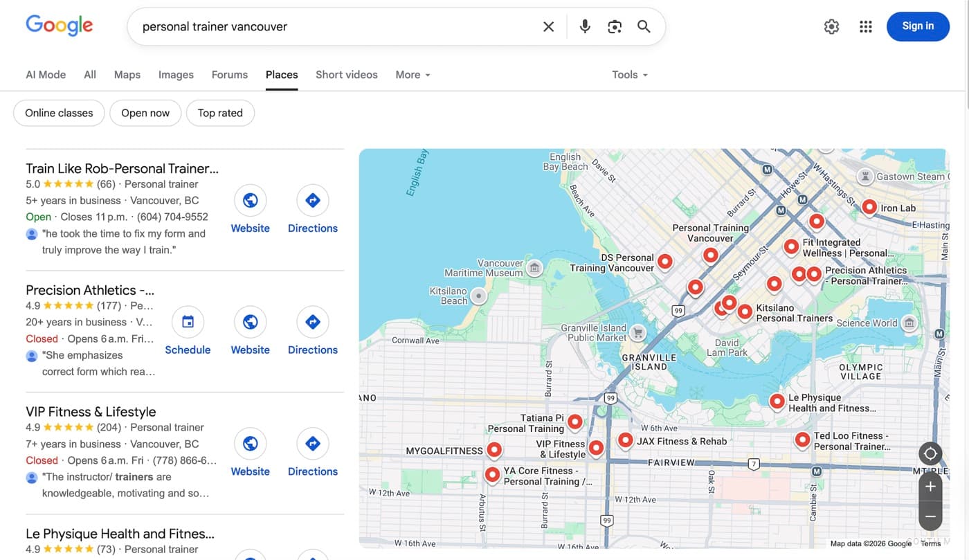Click the Science World marker

(909, 323)
